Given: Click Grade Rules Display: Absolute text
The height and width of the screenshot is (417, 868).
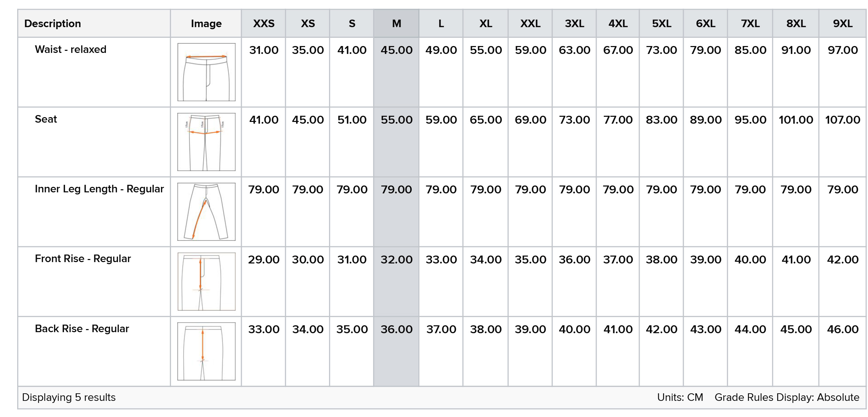Looking at the screenshot, I should tap(787, 397).
